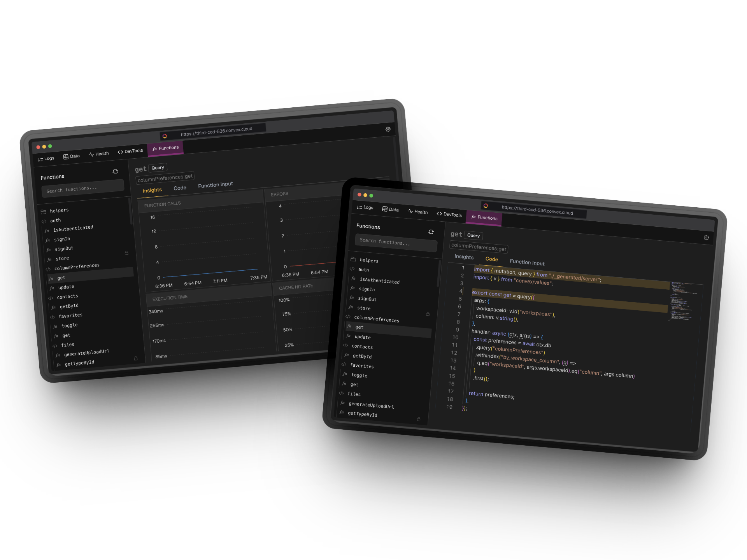This screenshot has height=560, width=747.
Task: Open the Logs tab in left window
Action: pyautogui.click(x=46, y=159)
